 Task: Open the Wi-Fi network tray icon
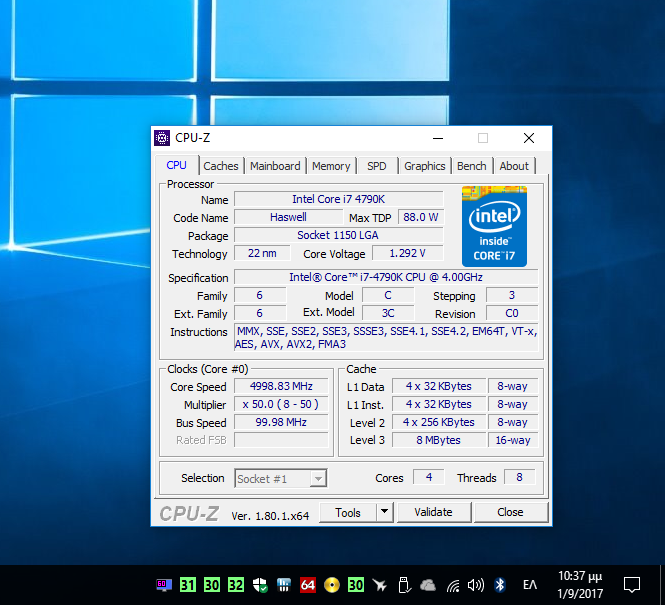point(453,585)
